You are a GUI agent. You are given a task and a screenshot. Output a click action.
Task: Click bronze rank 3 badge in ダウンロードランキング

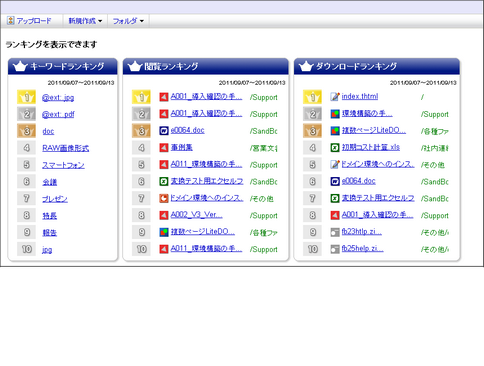[x=312, y=131]
